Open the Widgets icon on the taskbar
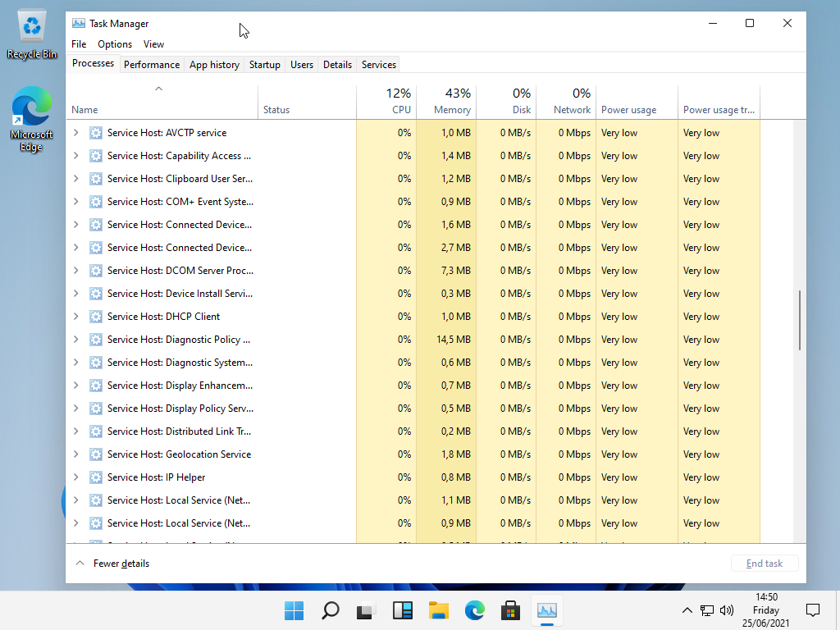Image resolution: width=840 pixels, height=630 pixels. point(402,610)
